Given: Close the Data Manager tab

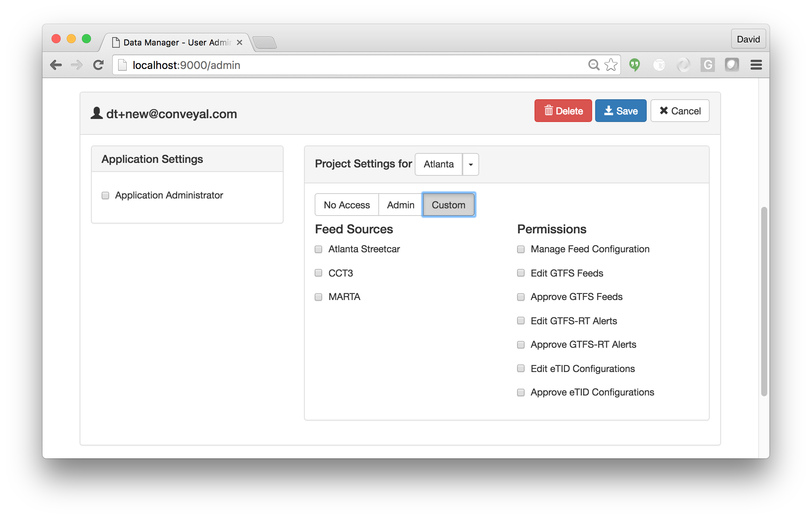Looking at the screenshot, I should coord(240,42).
